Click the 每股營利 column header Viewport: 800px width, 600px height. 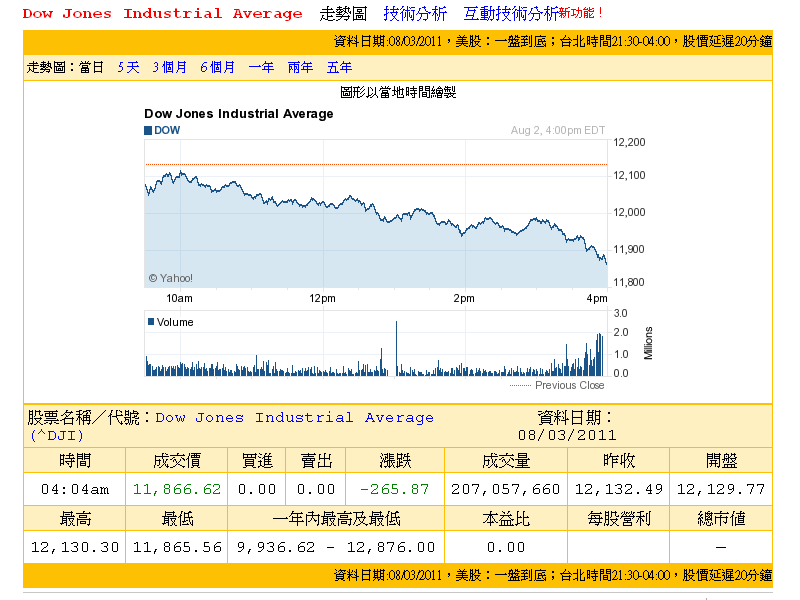(x=618, y=519)
